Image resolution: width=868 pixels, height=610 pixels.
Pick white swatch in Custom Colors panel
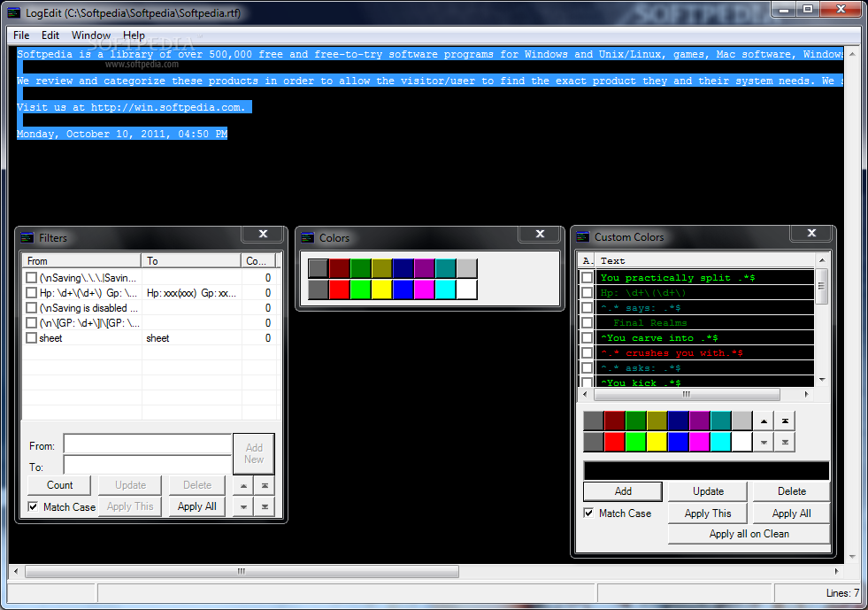[741, 442]
